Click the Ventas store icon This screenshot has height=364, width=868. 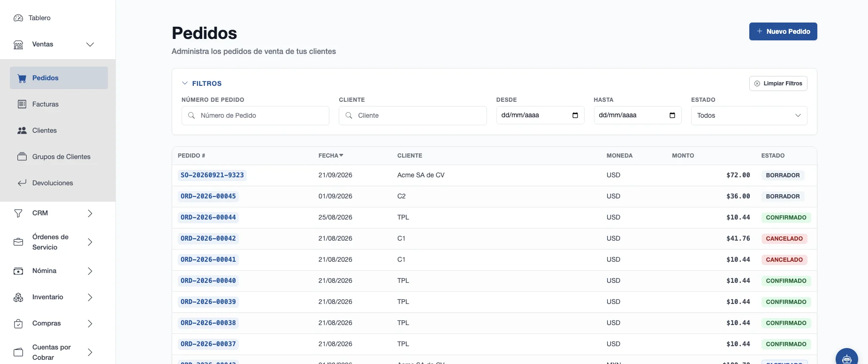[x=18, y=45]
